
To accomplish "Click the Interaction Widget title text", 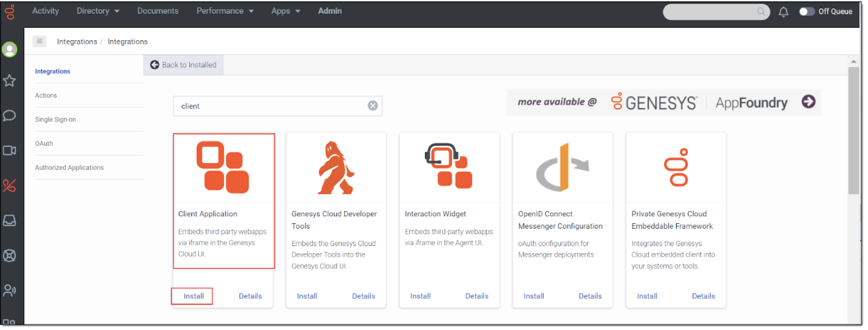I will point(435,214).
